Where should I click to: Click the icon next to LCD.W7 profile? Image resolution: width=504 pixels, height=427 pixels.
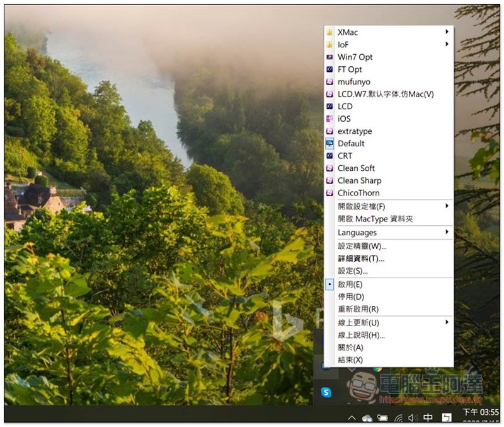point(329,94)
